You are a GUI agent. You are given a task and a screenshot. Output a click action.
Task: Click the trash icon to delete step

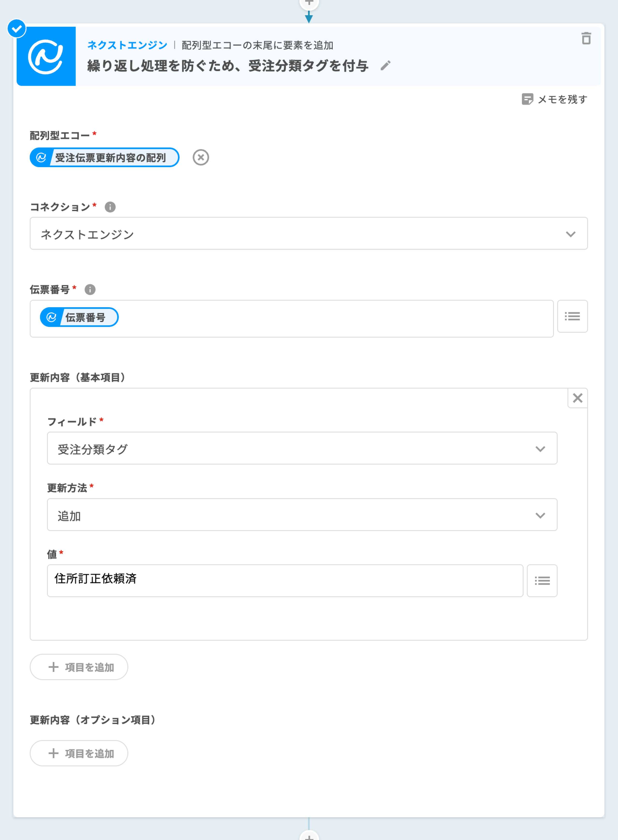tap(586, 38)
